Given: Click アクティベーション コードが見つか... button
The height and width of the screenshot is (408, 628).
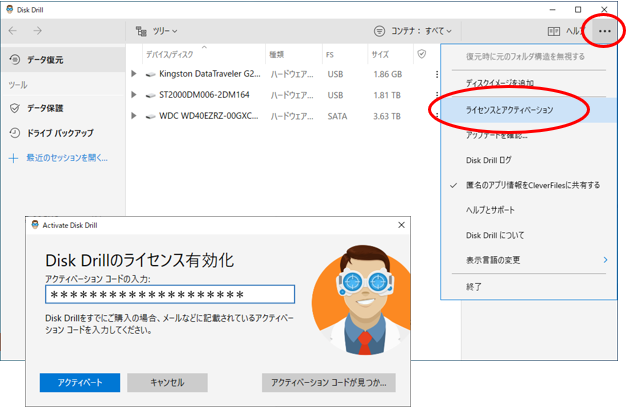Looking at the screenshot, I should tap(329, 383).
